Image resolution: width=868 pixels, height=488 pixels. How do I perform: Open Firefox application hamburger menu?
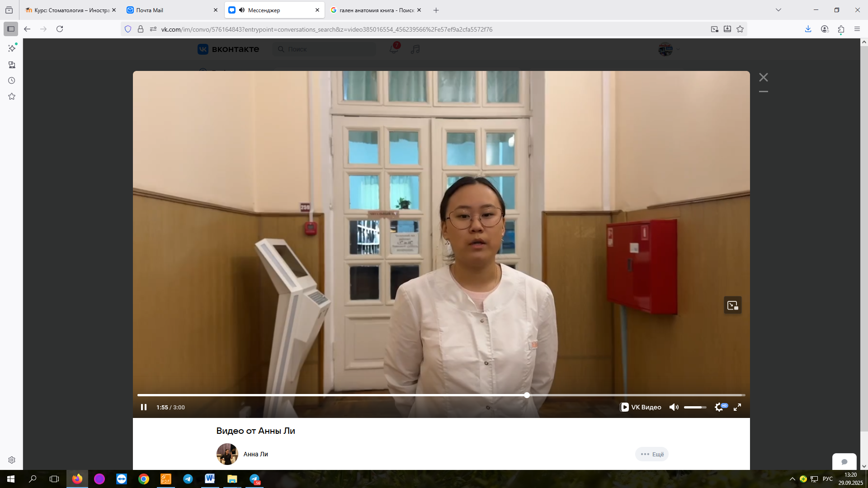[x=857, y=29]
